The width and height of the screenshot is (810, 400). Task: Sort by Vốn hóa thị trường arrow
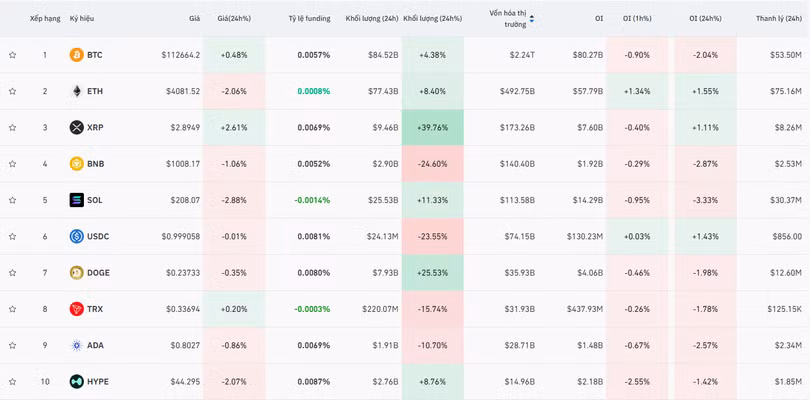tap(531, 18)
